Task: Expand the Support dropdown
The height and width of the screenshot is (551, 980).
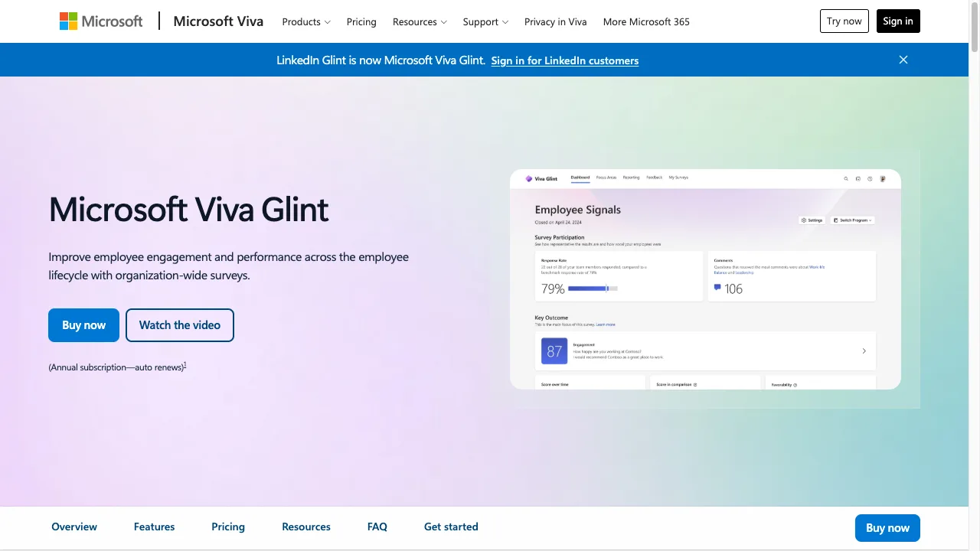Action: [x=485, y=21]
